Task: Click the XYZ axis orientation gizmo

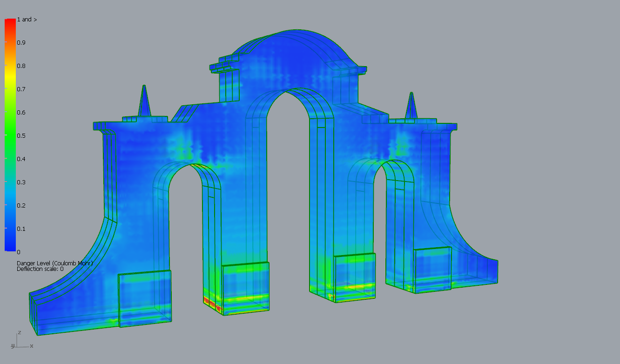Action: 21,340
